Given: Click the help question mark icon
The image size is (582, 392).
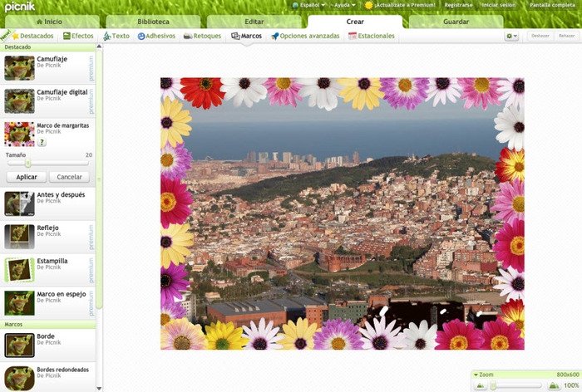Looking at the screenshot, I should pyautogui.click(x=42, y=142).
